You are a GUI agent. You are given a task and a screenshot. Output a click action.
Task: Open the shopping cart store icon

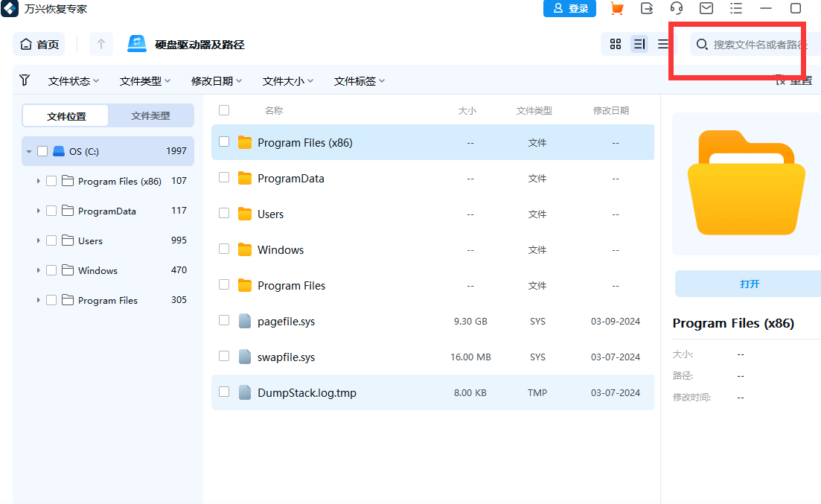(x=616, y=8)
